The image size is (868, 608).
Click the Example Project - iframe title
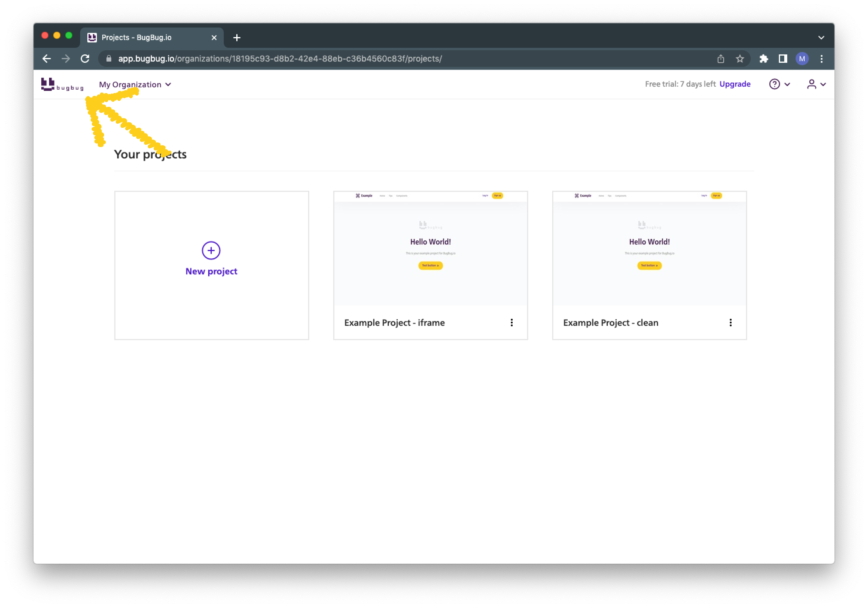click(394, 322)
